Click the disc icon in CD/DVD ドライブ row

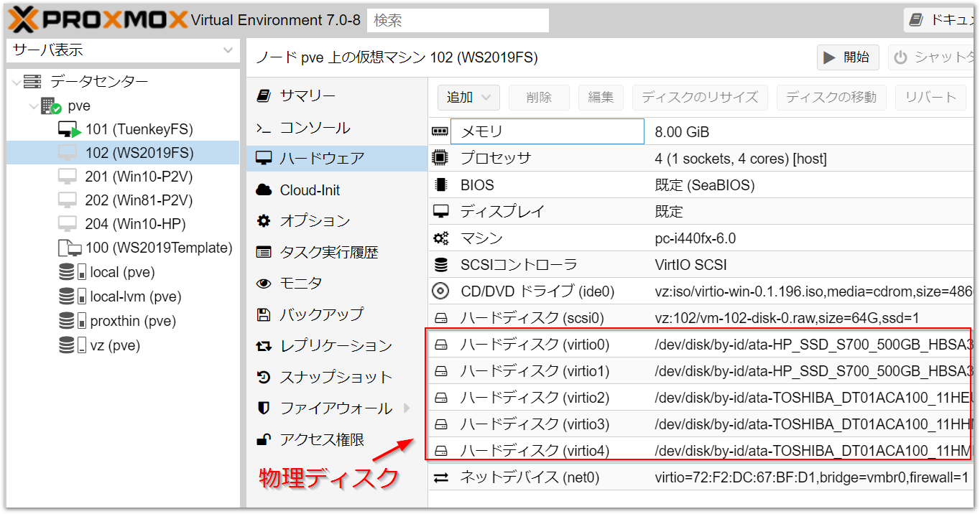[440, 291]
